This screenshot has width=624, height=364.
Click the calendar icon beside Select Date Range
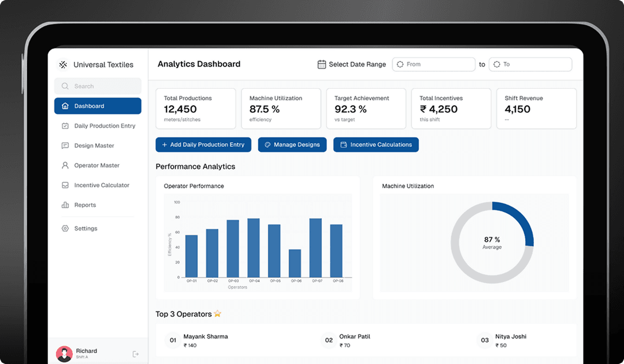click(322, 64)
